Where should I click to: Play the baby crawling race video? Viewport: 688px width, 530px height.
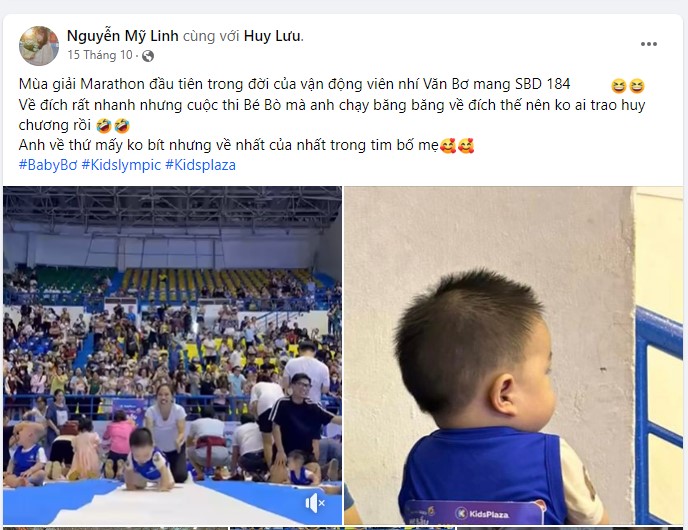172,355
